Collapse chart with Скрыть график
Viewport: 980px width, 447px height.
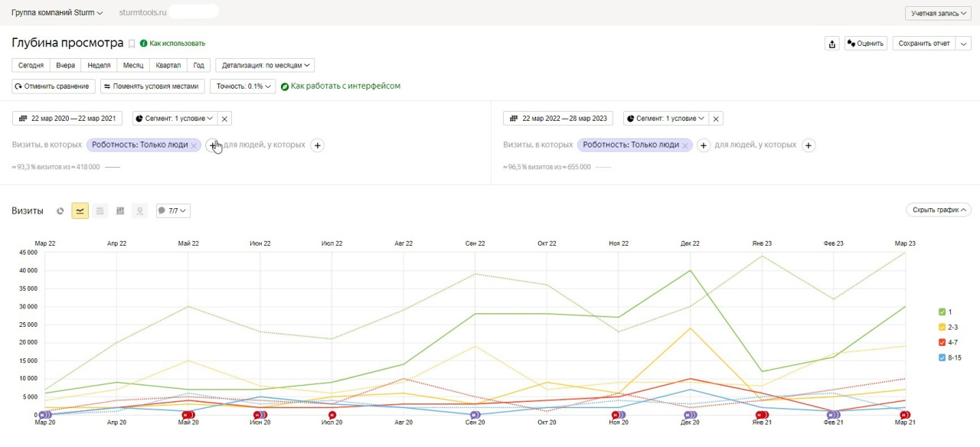coord(938,210)
